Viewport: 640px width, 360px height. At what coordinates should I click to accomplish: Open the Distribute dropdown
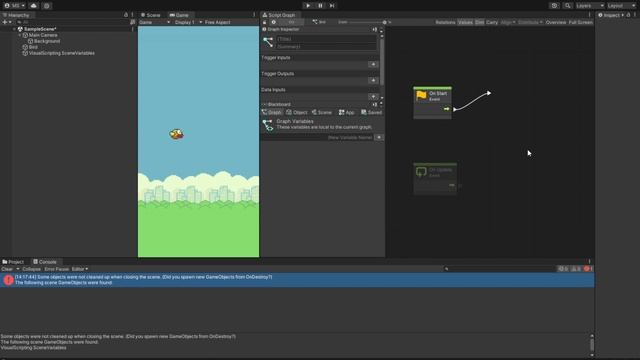pos(530,22)
